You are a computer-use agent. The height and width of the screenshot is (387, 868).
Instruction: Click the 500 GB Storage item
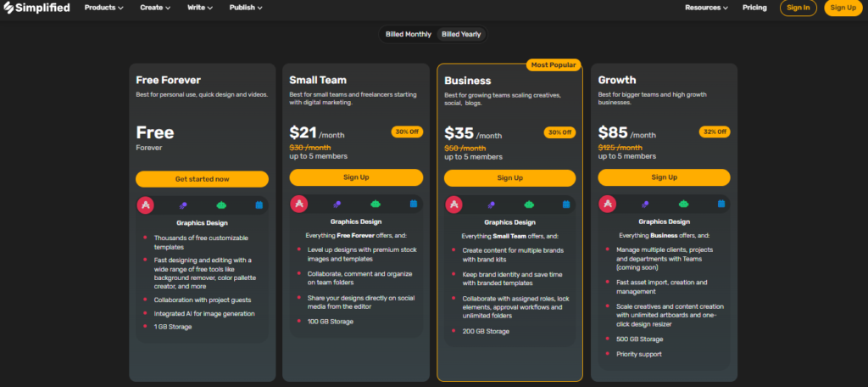[639, 339]
